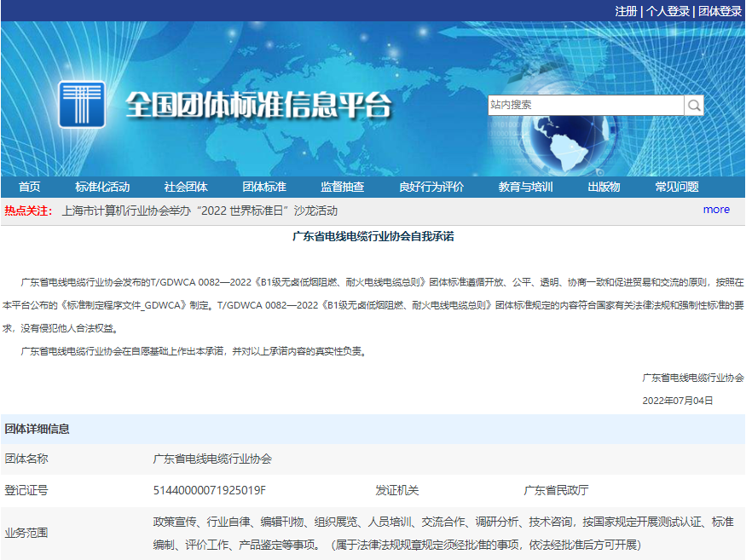Screen dimensions: 746x560
Task: Click the 广东省民政厅 value cell
Action: (x=556, y=490)
